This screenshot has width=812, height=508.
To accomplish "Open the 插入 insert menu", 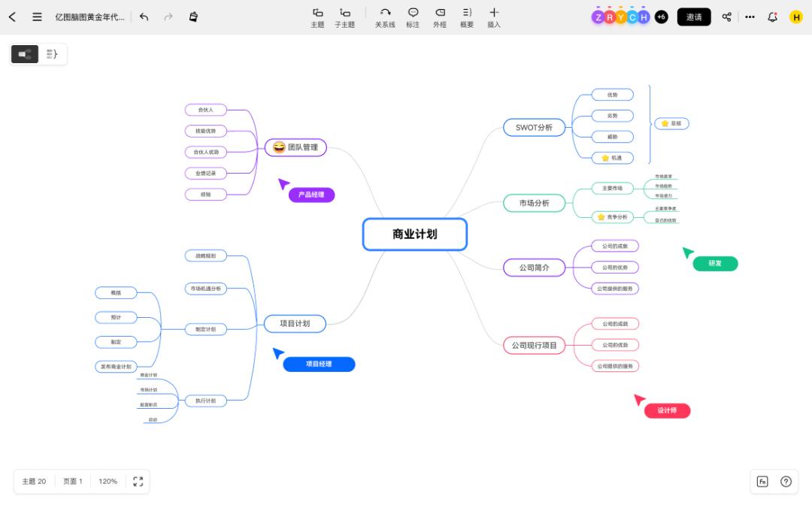I will click(494, 17).
